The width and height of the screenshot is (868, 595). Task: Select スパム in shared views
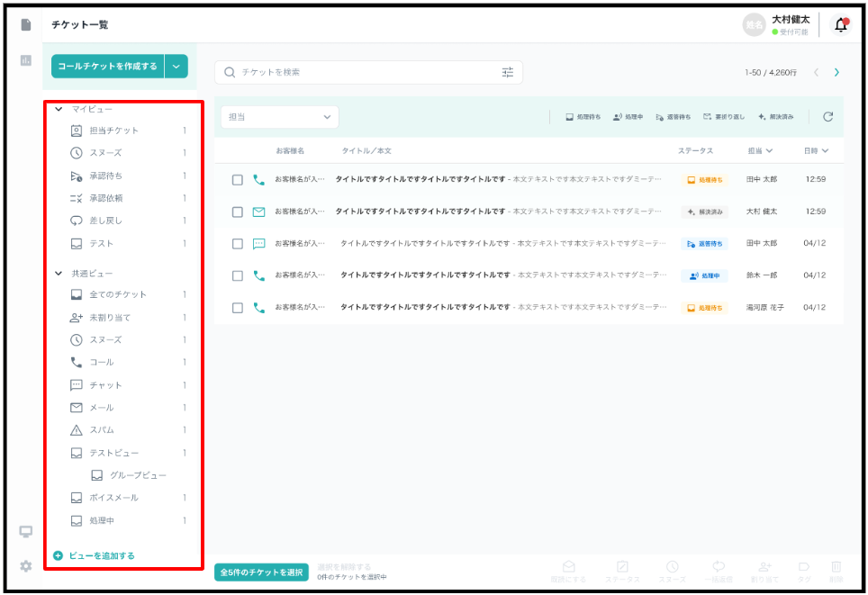(101, 430)
